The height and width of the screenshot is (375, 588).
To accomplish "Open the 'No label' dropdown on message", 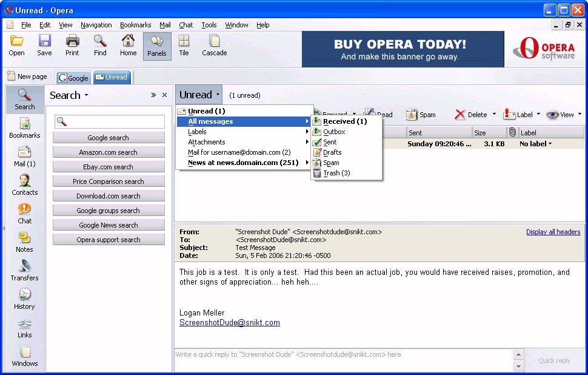I will pos(536,144).
